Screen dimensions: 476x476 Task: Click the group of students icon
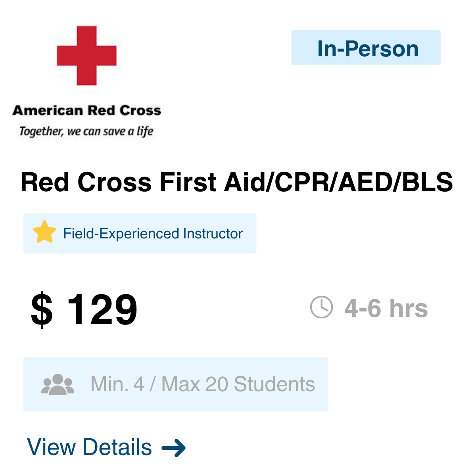58,384
